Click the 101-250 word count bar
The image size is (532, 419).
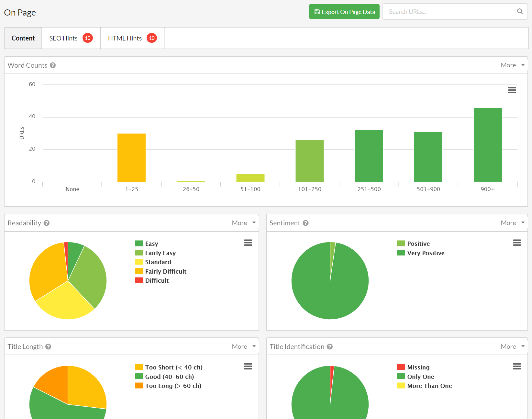pyautogui.click(x=310, y=161)
